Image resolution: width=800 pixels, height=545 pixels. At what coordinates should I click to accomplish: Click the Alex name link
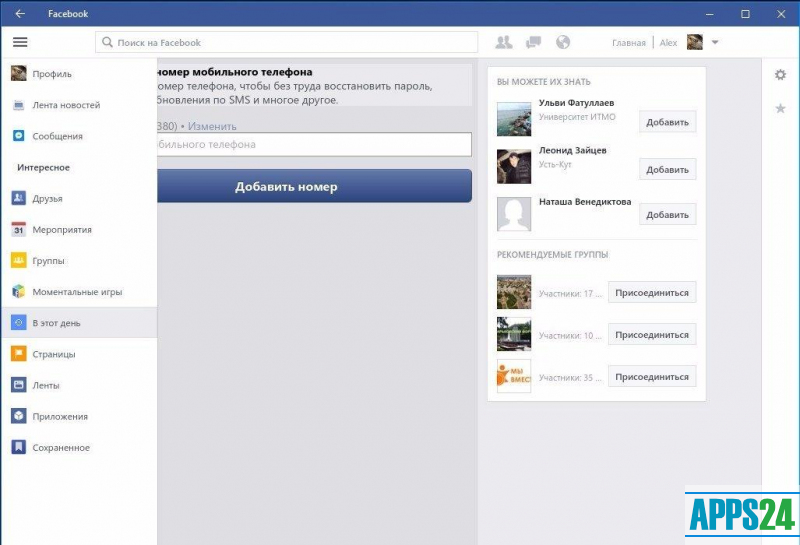668,43
